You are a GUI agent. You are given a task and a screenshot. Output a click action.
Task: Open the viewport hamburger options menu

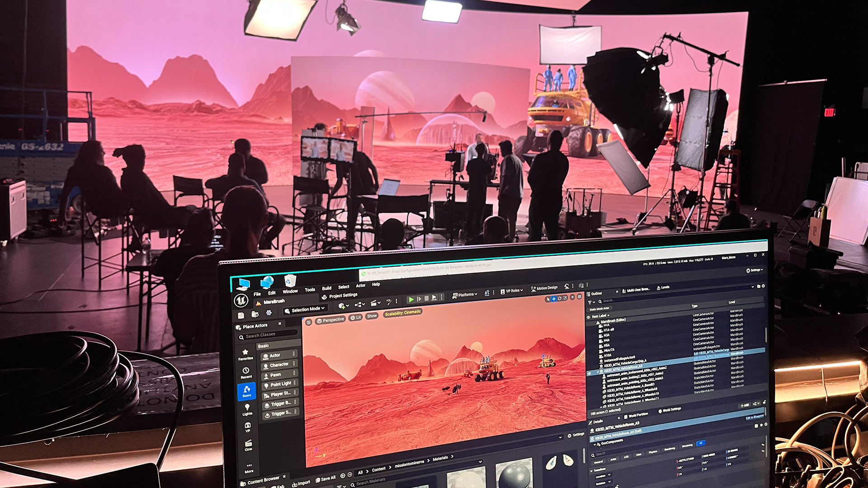[x=309, y=322]
